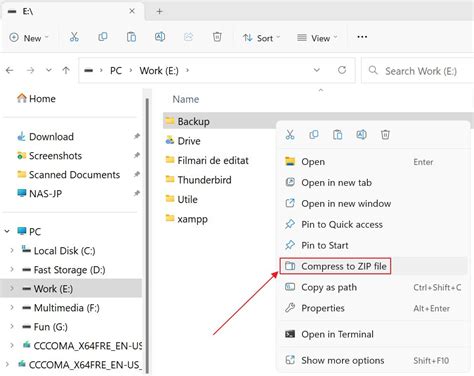Viewport: 474px width, 376px height.
Task: Click the Cut icon in the toolbar
Action: pos(74,37)
